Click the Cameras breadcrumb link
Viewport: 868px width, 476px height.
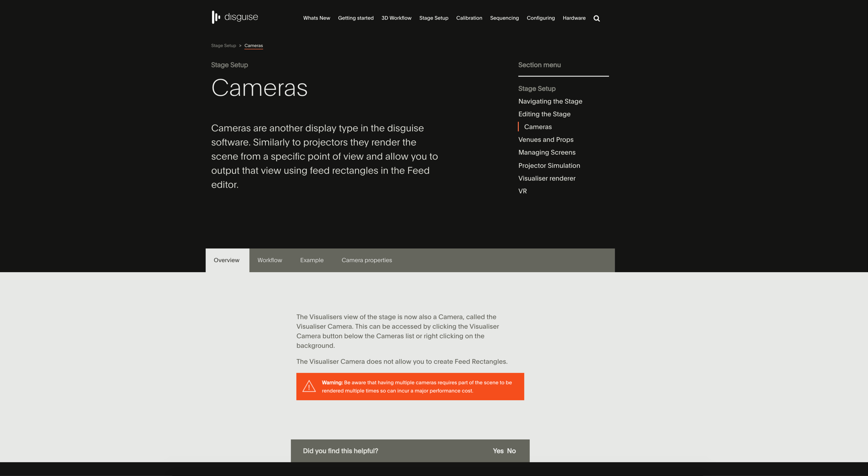point(253,46)
